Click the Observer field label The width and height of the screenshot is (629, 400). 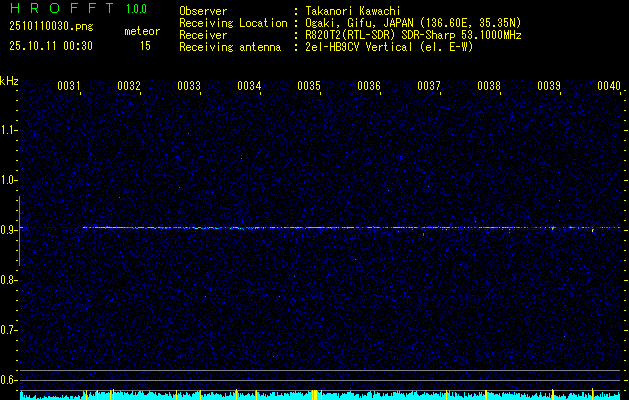coord(203,11)
